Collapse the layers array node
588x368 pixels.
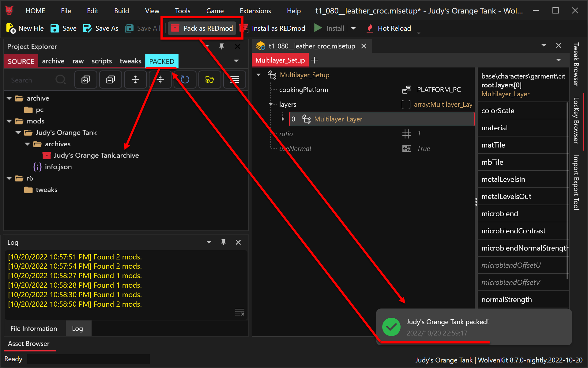[x=271, y=104]
